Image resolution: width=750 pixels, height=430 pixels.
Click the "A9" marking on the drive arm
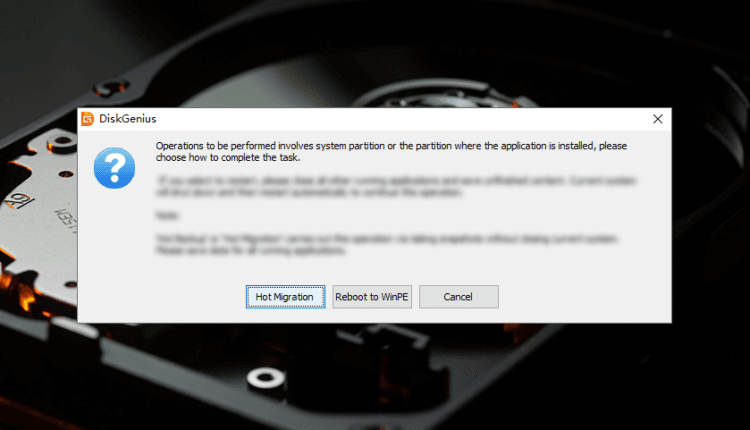(20, 201)
